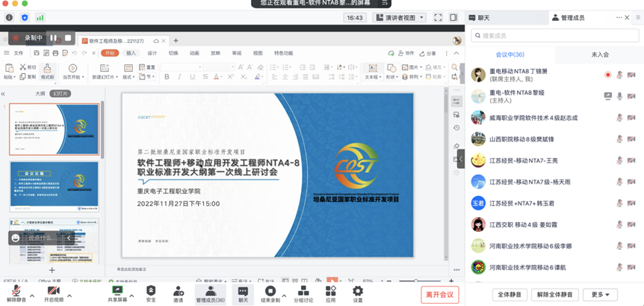This screenshot has width=644, height=306.
Task: Open the 邀请 invite icon
Action: coord(179,294)
